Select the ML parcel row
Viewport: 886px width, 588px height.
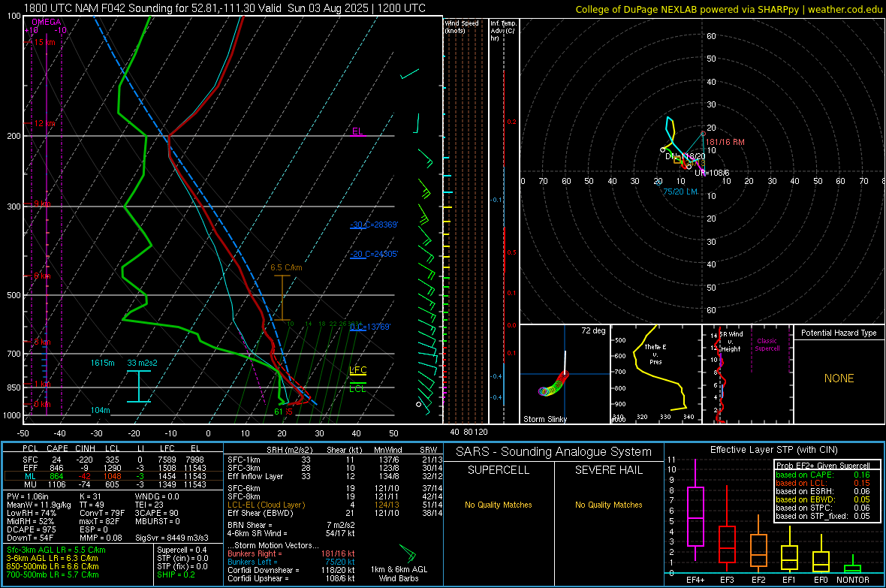pyautogui.click(x=113, y=476)
